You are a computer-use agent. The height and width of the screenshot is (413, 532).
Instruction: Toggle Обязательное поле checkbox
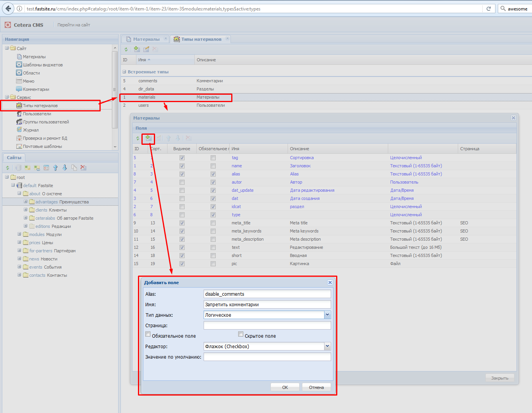click(x=148, y=334)
